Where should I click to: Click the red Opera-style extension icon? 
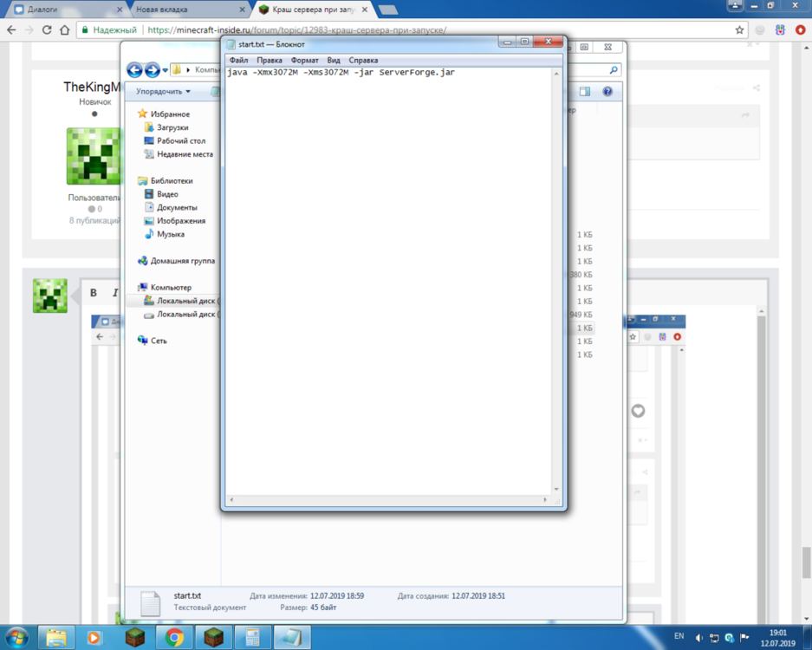[x=800, y=30]
